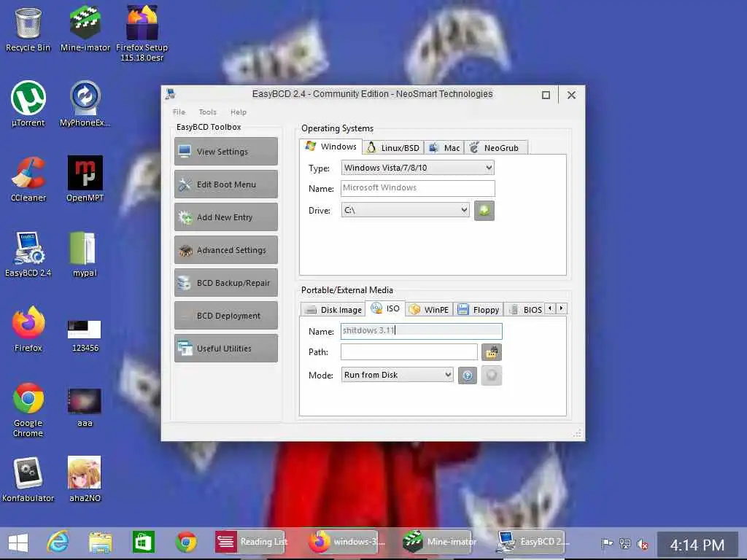
Task: Select the aaa image file
Action: [x=85, y=407]
